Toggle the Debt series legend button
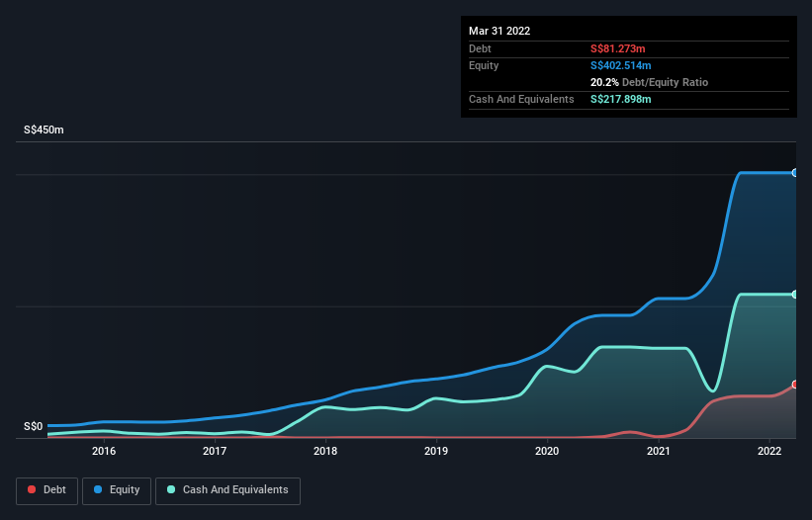This screenshot has height=520, width=812. (x=47, y=490)
